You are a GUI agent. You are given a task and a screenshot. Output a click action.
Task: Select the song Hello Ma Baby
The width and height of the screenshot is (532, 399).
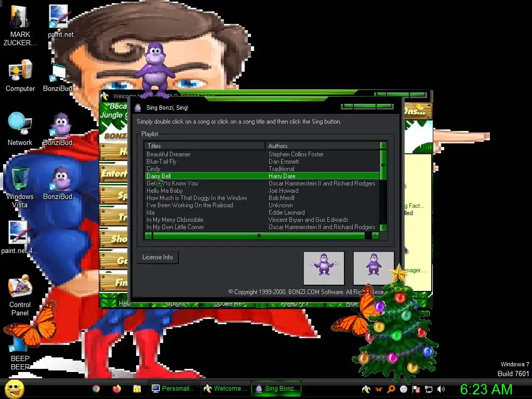click(x=165, y=191)
